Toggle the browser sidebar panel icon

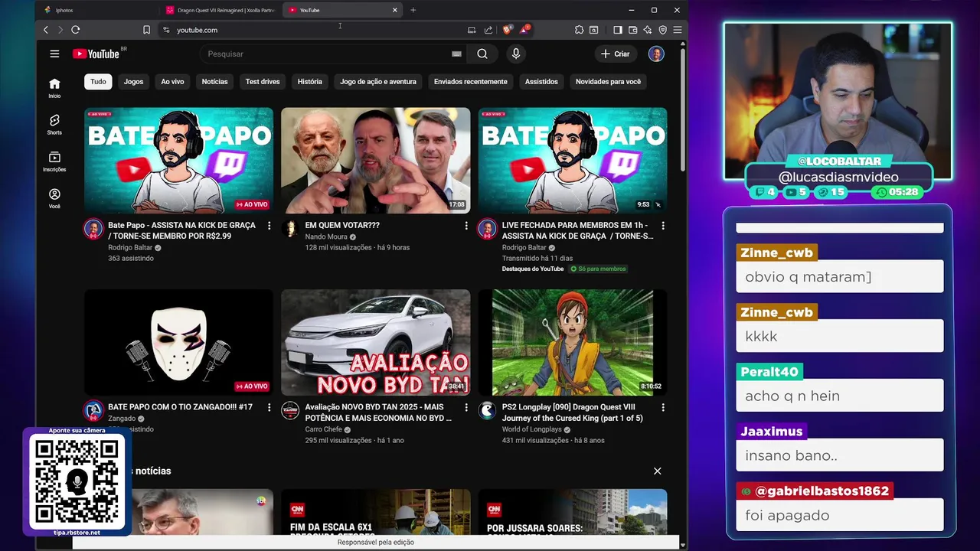pos(618,30)
